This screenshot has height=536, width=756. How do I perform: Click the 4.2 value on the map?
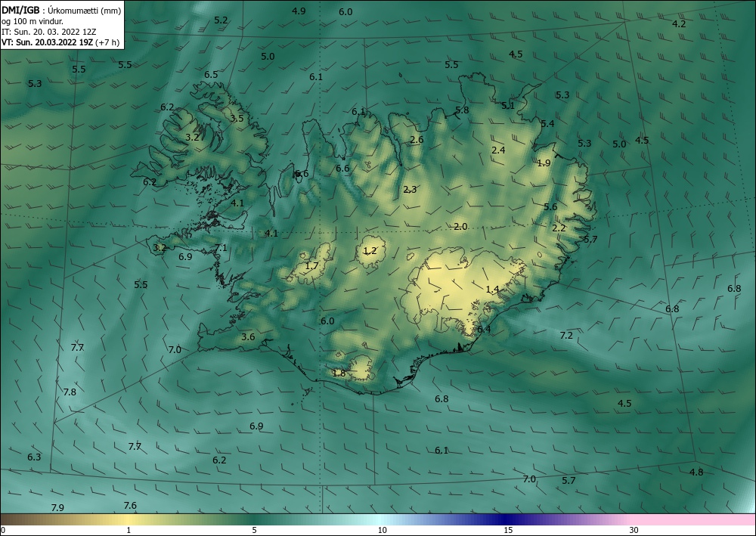[679, 23]
